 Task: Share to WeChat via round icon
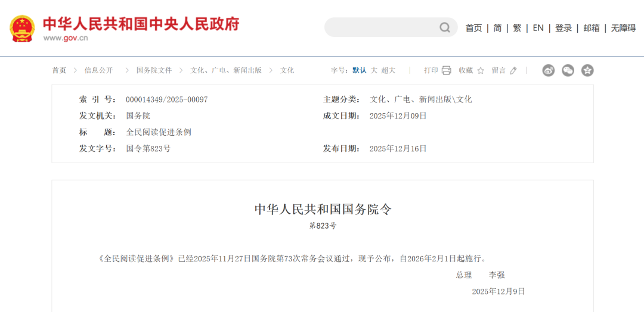[x=568, y=70]
